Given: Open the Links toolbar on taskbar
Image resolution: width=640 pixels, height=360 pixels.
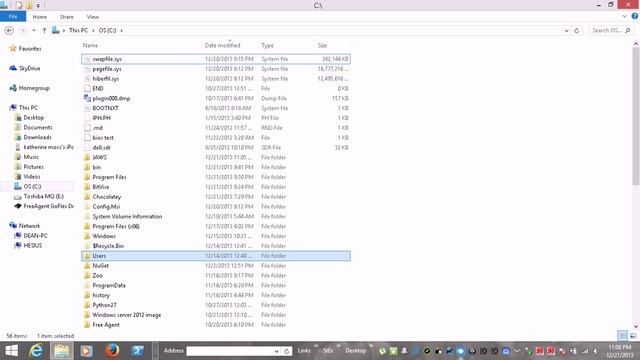Looking at the screenshot, I should 304,351.
